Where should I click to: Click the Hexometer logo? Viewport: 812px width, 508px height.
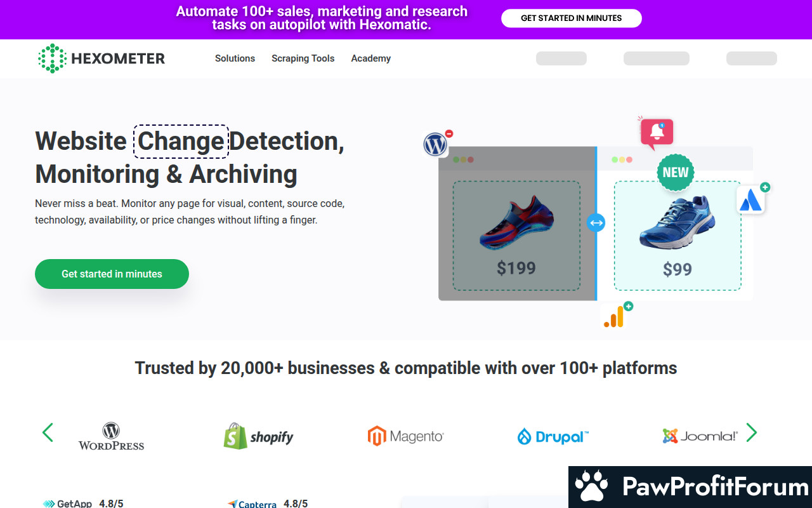tap(101, 58)
